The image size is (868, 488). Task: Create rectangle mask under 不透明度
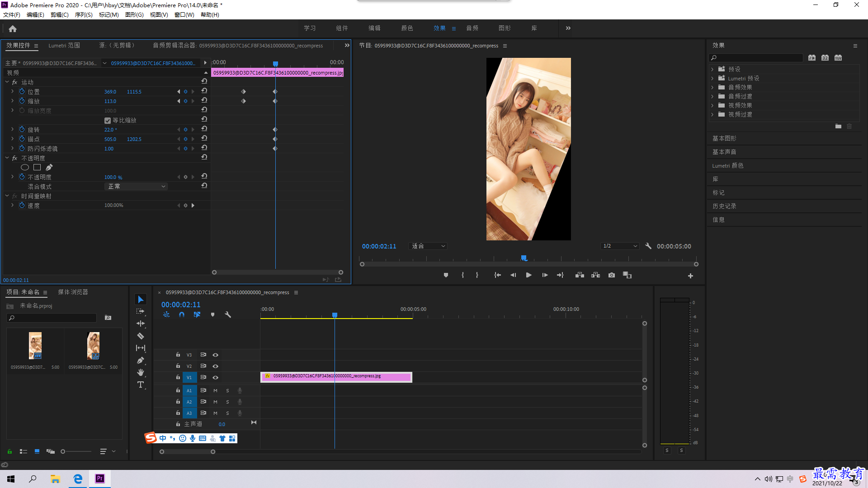37,167
